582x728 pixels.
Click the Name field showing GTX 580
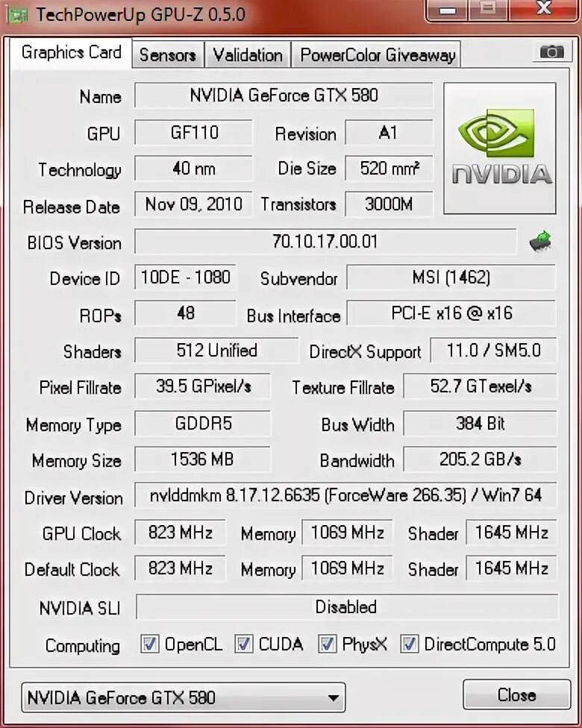pos(284,95)
